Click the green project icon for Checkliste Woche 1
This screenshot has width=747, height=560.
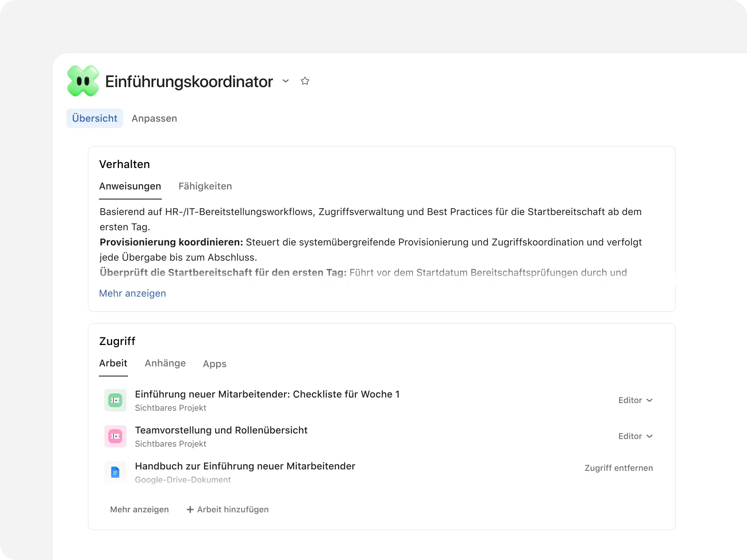coord(115,400)
